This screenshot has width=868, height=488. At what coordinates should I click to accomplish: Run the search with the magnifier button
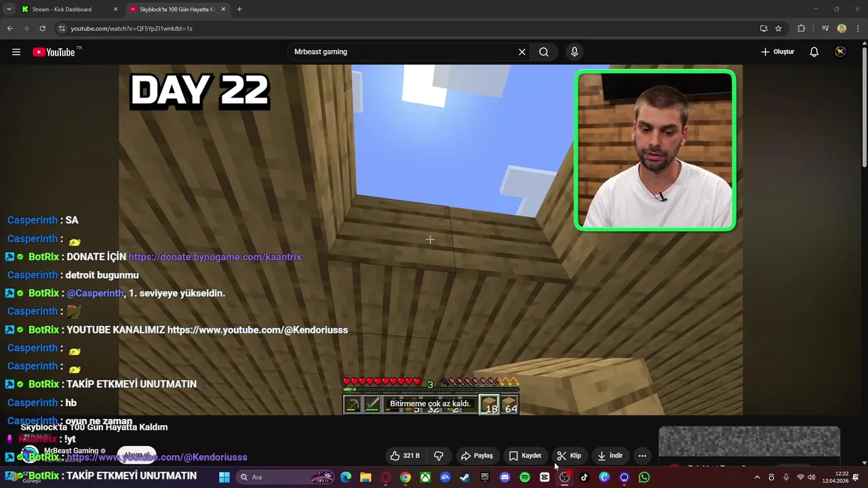pos(544,52)
